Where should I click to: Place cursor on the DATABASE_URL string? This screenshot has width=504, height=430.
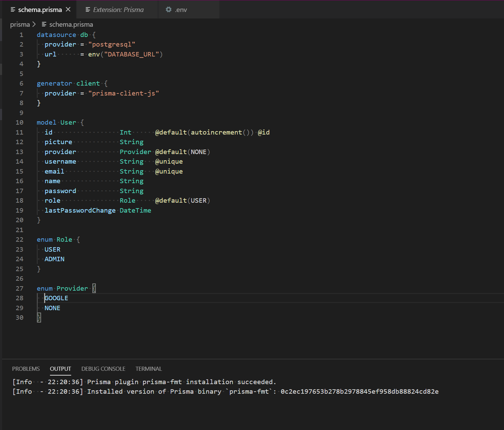coord(132,54)
